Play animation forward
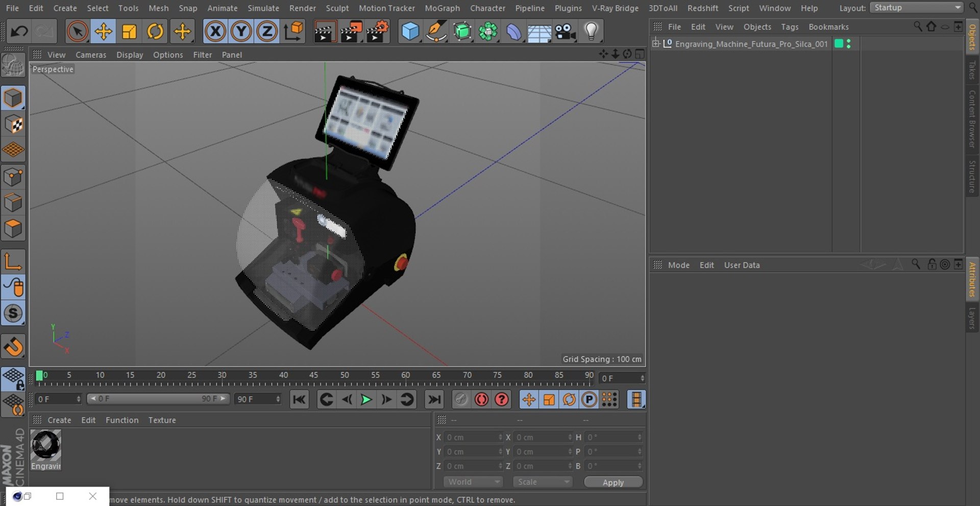This screenshot has height=506, width=980. click(x=366, y=399)
